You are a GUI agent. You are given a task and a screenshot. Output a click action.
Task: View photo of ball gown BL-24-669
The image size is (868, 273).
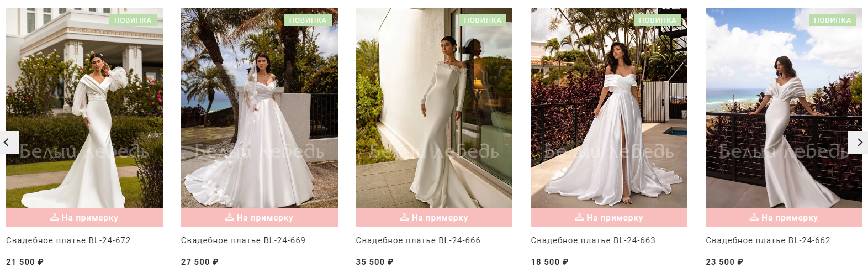260,108
